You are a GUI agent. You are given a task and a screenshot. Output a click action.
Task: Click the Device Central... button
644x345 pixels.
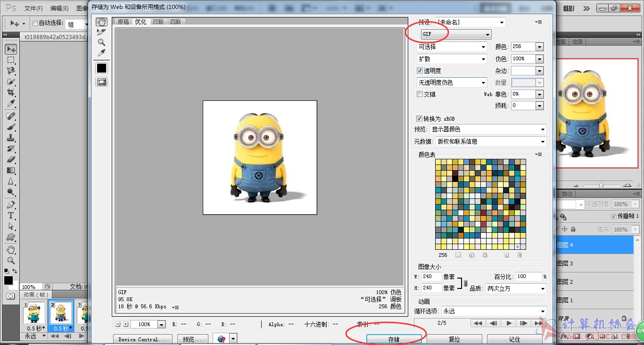[x=142, y=339]
